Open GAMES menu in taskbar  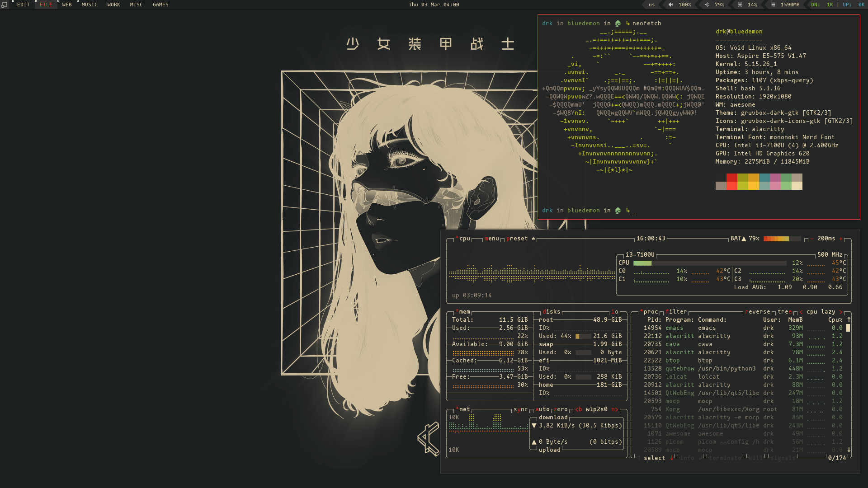pos(160,5)
